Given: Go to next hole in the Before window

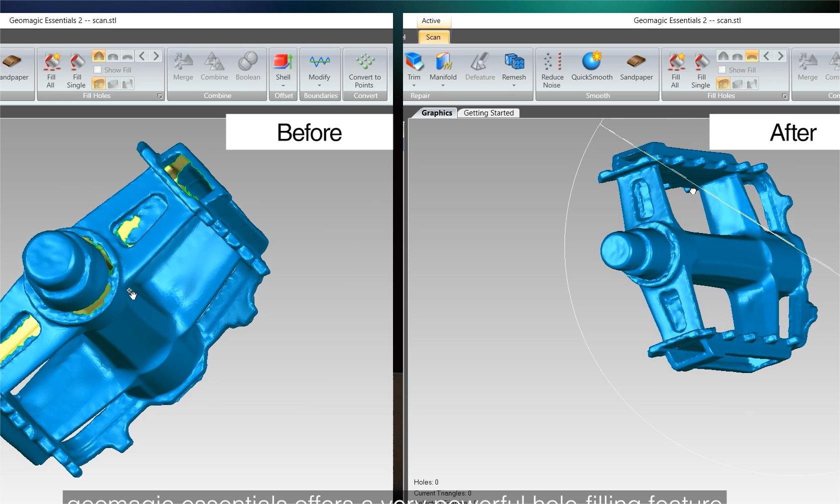Looking at the screenshot, I should click(x=156, y=56).
